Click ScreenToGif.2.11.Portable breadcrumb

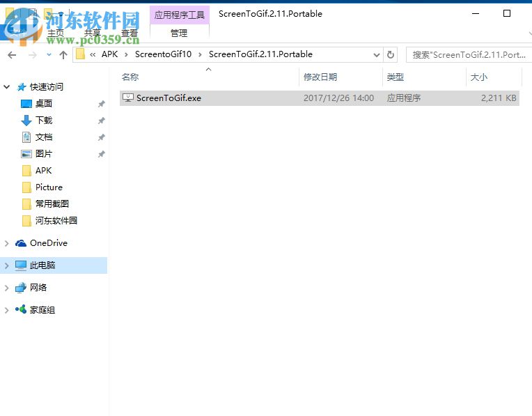pos(260,54)
